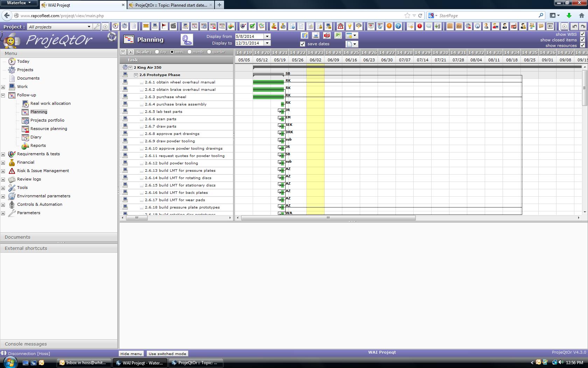Screen dimensions: 588x368
Task: Expand the Financial menu section
Action: [x=3, y=163]
